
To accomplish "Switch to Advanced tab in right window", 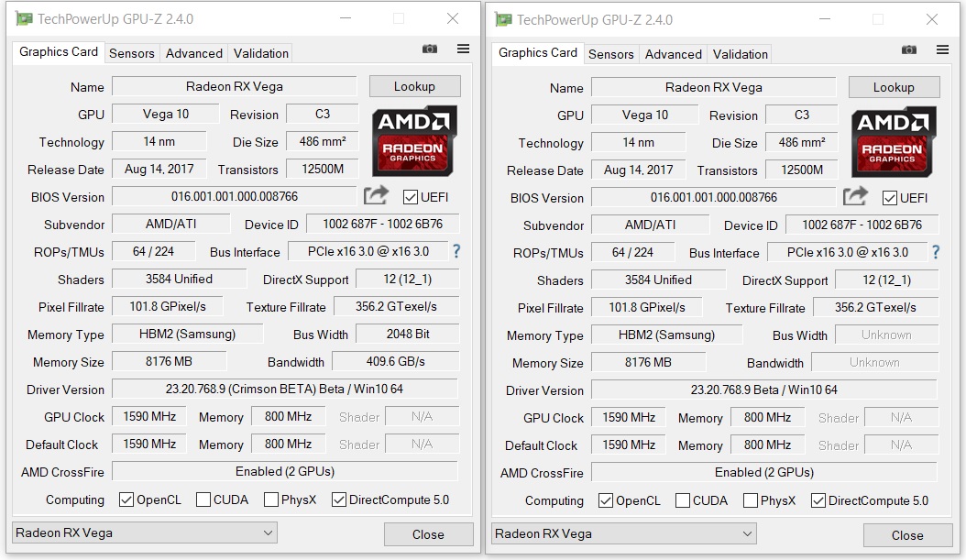I will point(674,54).
